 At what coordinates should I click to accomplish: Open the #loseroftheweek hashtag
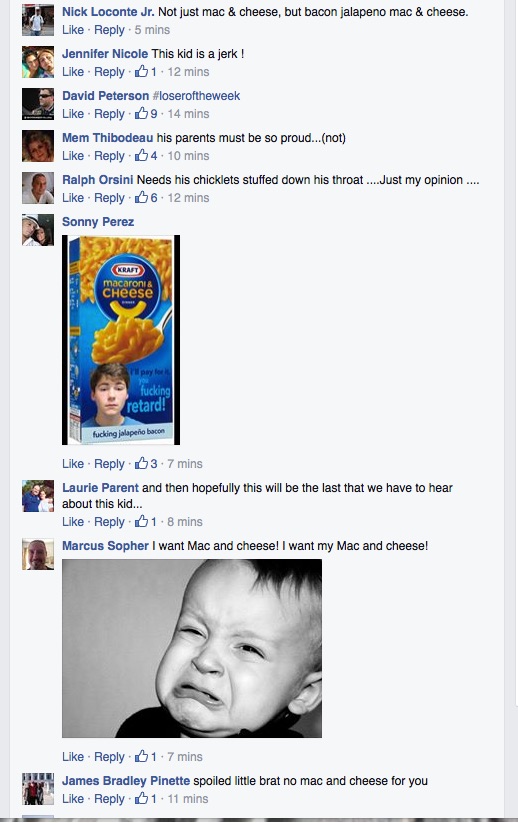pos(196,96)
